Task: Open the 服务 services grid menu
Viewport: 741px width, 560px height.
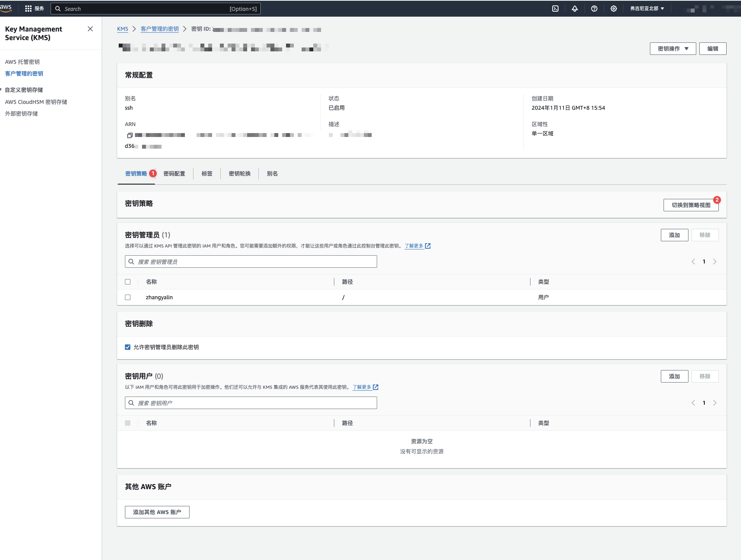Action: 35,9
